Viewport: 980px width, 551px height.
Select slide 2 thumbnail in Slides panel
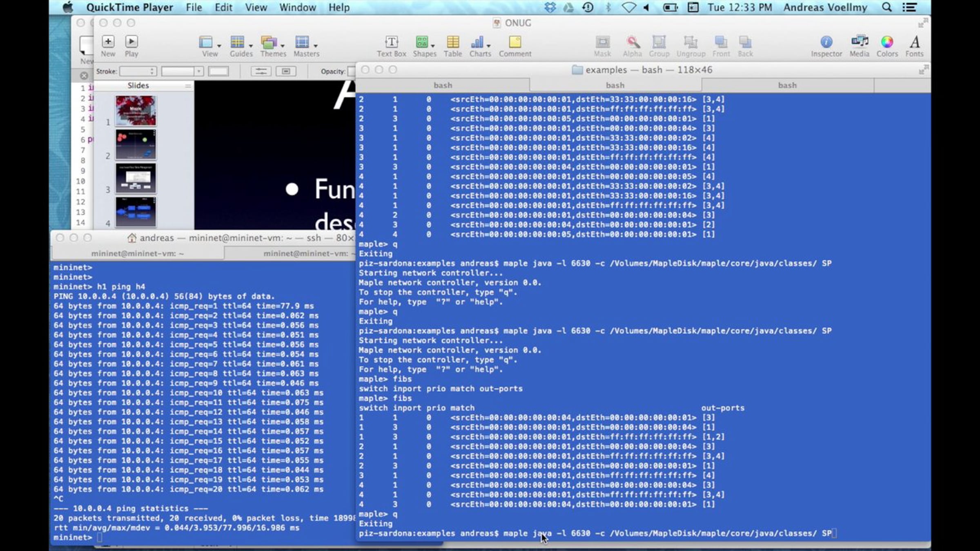coord(136,145)
